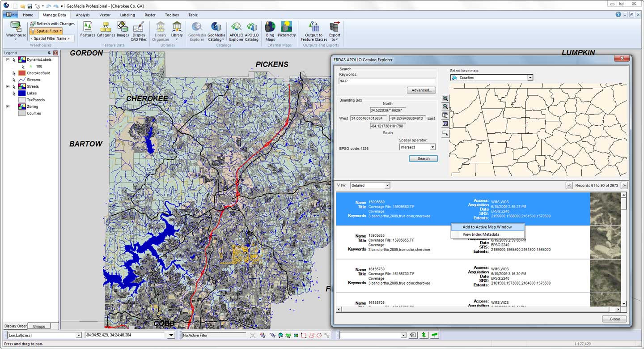Click the Lakes blue color swatch

[x=22, y=93]
